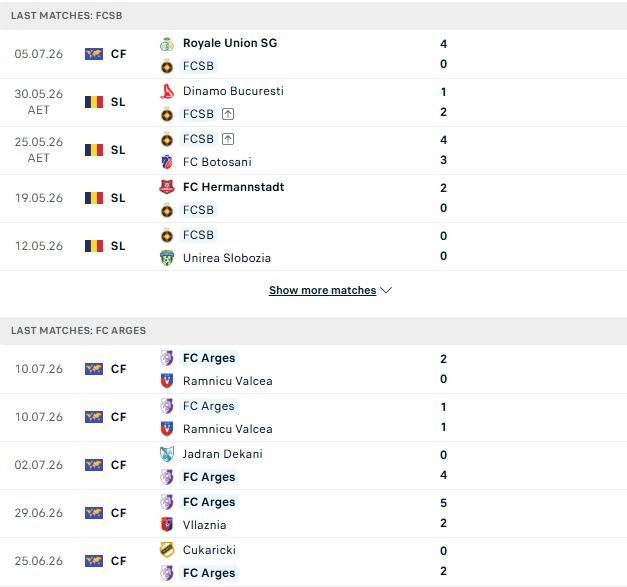Image resolution: width=627 pixels, height=587 pixels.
Task: Click the advancing arrow icon beside FCSB on 30.05.26
Action: [x=228, y=114]
